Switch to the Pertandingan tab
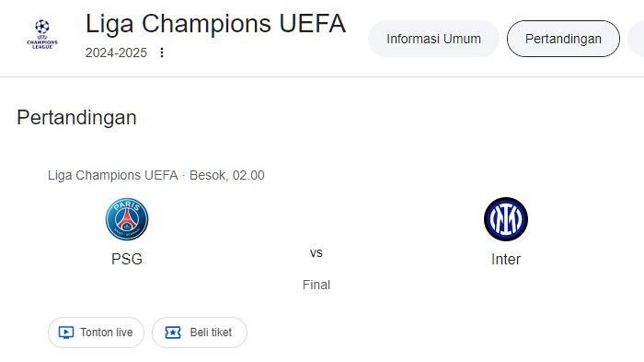644x362 pixels. tap(563, 39)
